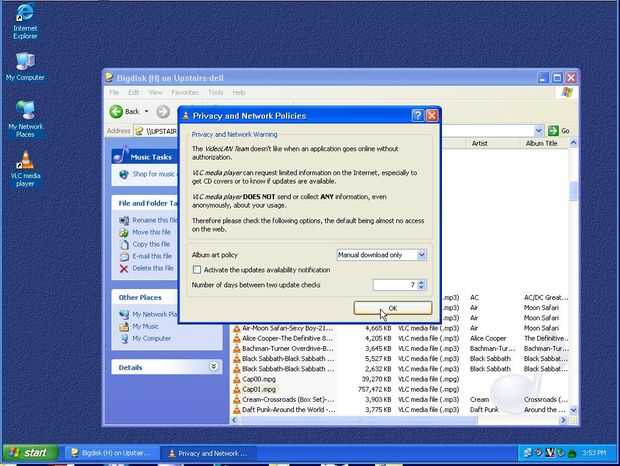Click Go button beside address bar
The height and width of the screenshot is (466, 620).
559,130
